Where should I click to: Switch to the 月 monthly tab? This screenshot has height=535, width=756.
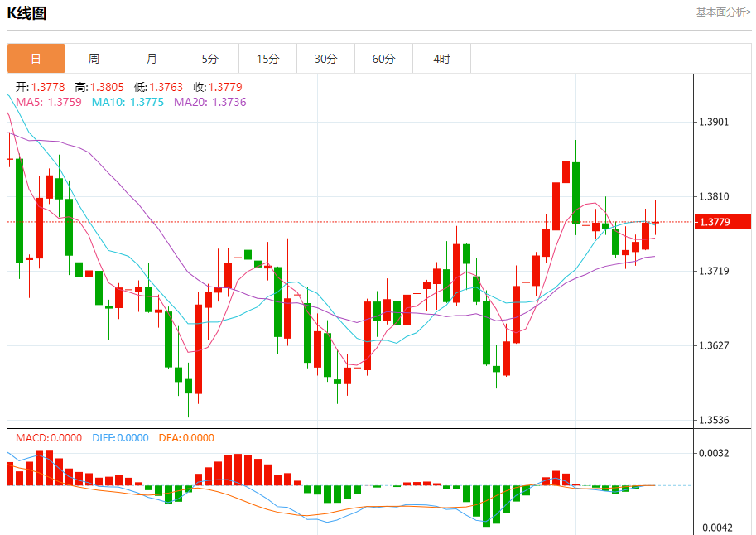point(152,59)
